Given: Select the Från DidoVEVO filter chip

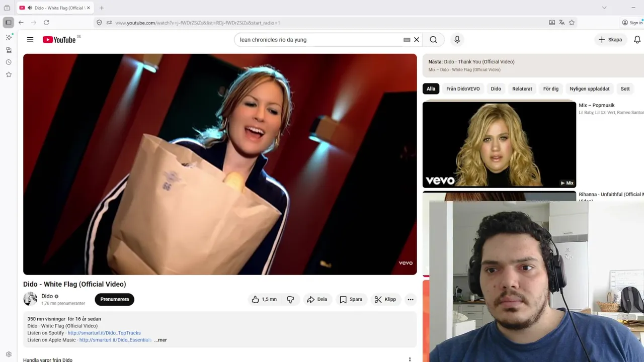Looking at the screenshot, I should [x=463, y=89].
